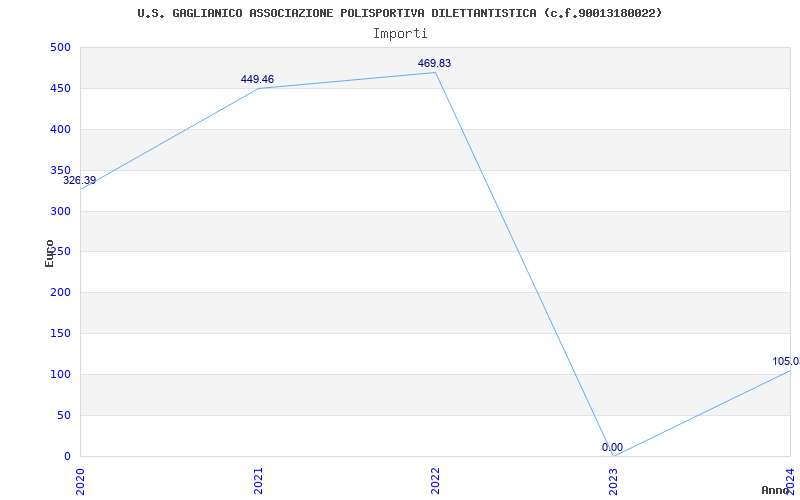Select the 105.0 data label

786,362
